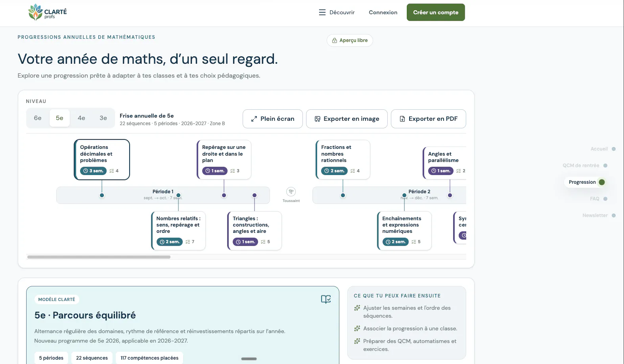Click the Clarté profs logo
This screenshot has width=624, height=364.
(48, 12)
